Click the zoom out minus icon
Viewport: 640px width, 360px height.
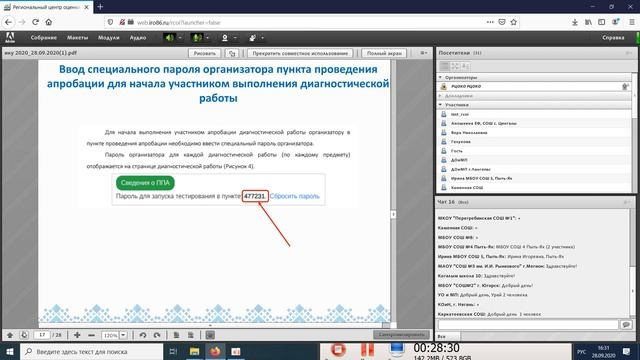tap(91, 335)
